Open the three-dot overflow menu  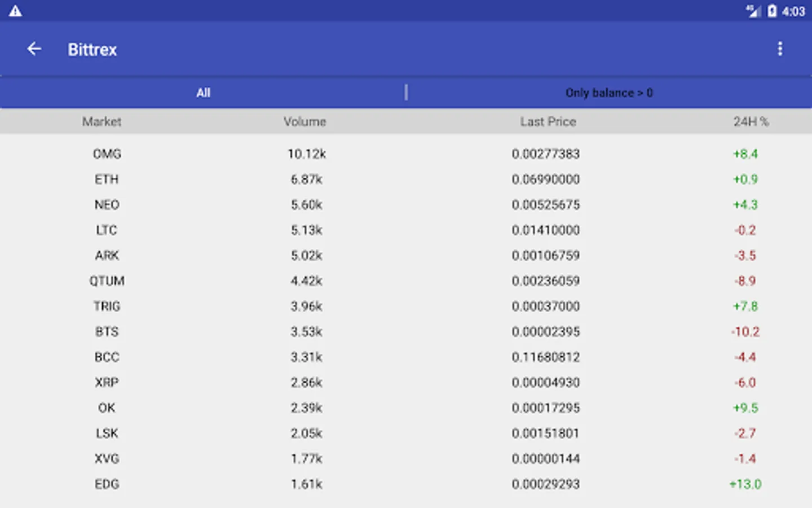[x=780, y=49]
